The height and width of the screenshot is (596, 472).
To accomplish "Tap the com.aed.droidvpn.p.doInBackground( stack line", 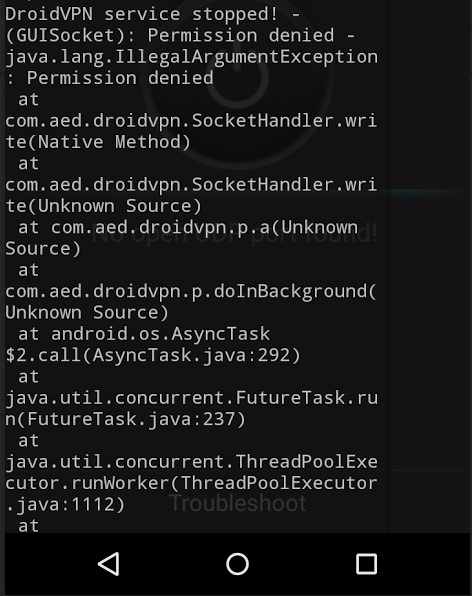I will click(x=191, y=292).
